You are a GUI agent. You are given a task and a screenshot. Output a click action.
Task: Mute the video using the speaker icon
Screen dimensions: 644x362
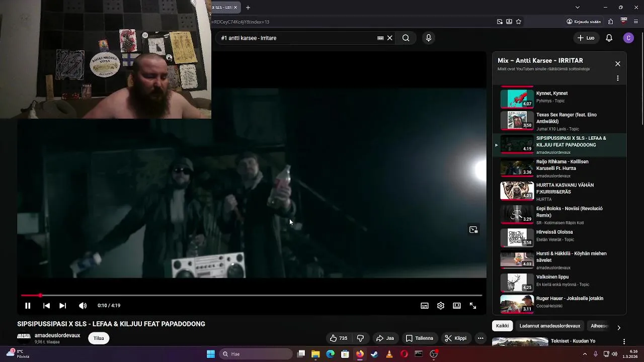tap(83, 306)
